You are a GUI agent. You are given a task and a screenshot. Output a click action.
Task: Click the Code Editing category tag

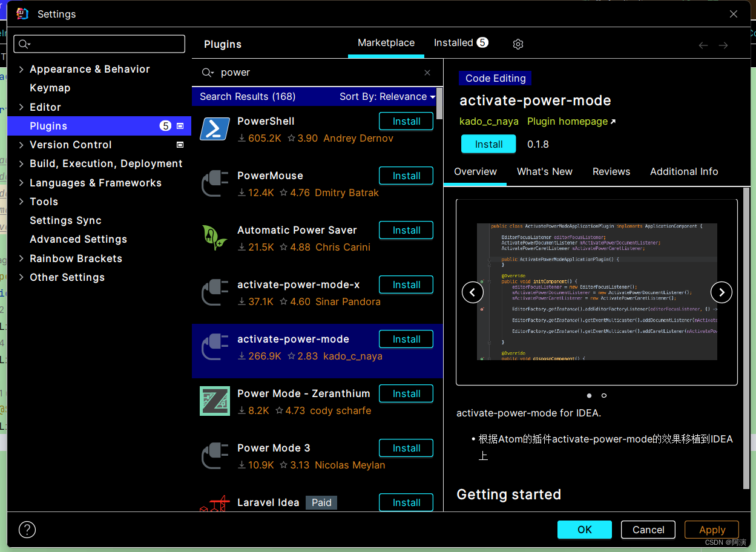[495, 78]
